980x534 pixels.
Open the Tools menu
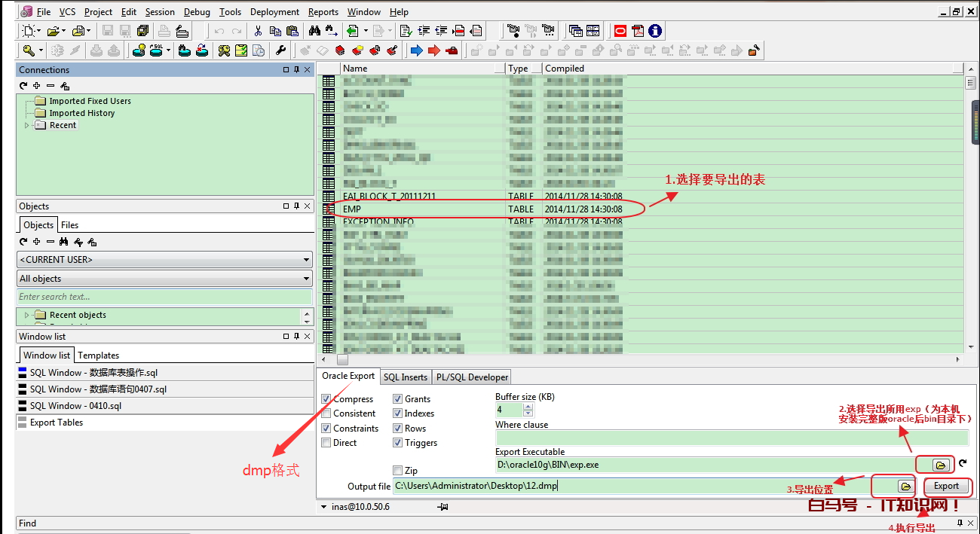(x=230, y=12)
